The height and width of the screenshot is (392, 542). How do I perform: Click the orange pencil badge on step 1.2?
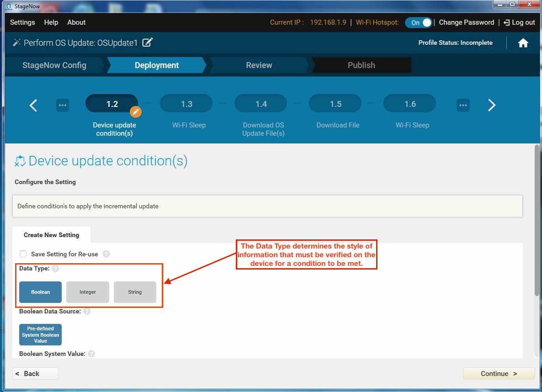(x=136, y=112)
